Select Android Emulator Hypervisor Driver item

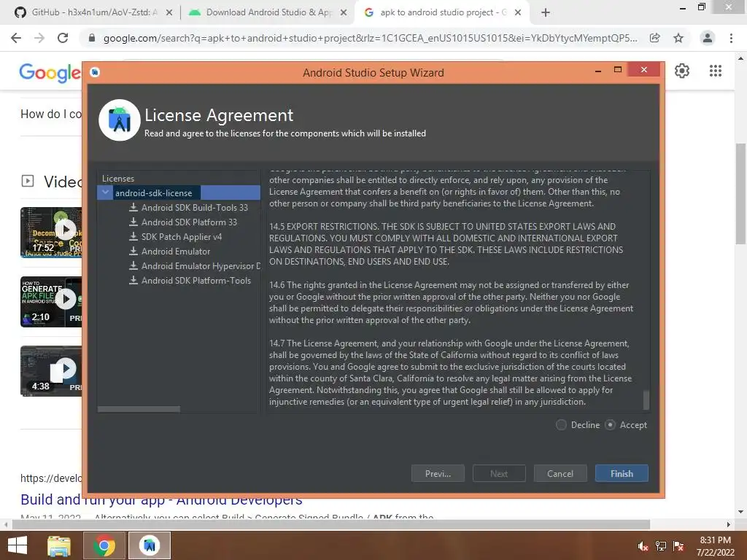[x=201, y=265]
